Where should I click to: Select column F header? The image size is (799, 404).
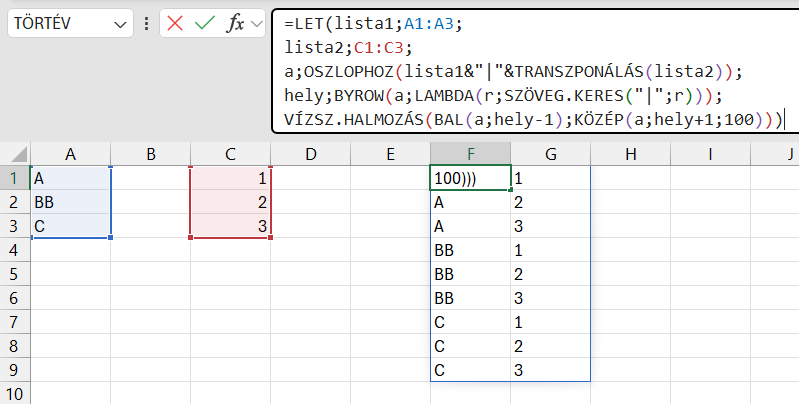[470, 153]
